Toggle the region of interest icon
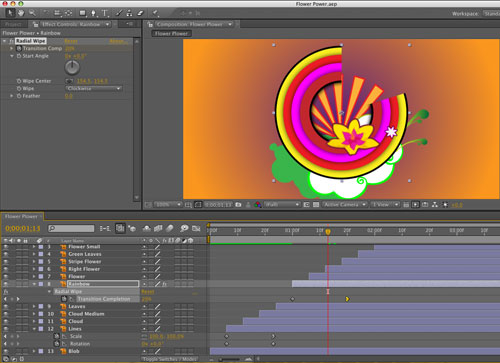The height and width of the screenshot is (363, 500). (x=306, y=205)
